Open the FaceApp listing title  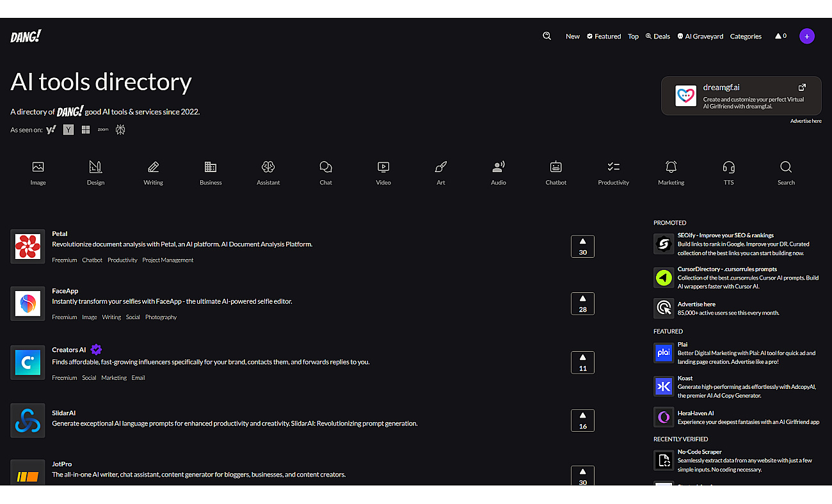(65, 291)
